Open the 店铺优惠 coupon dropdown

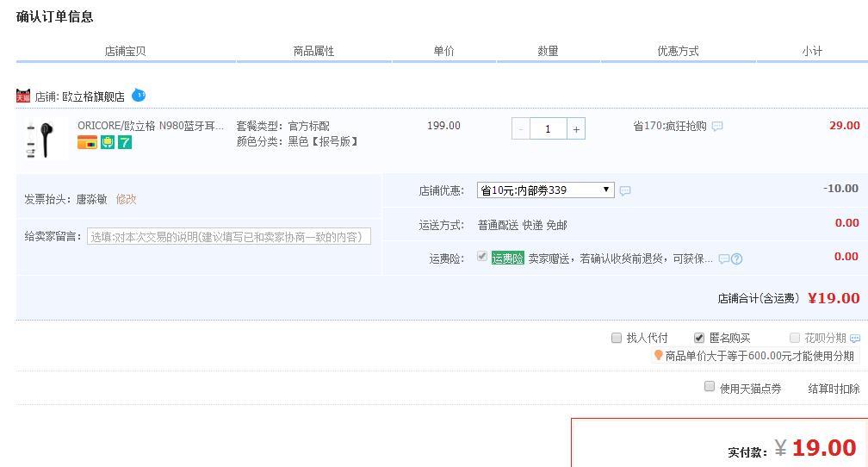(x=545, y=190)
